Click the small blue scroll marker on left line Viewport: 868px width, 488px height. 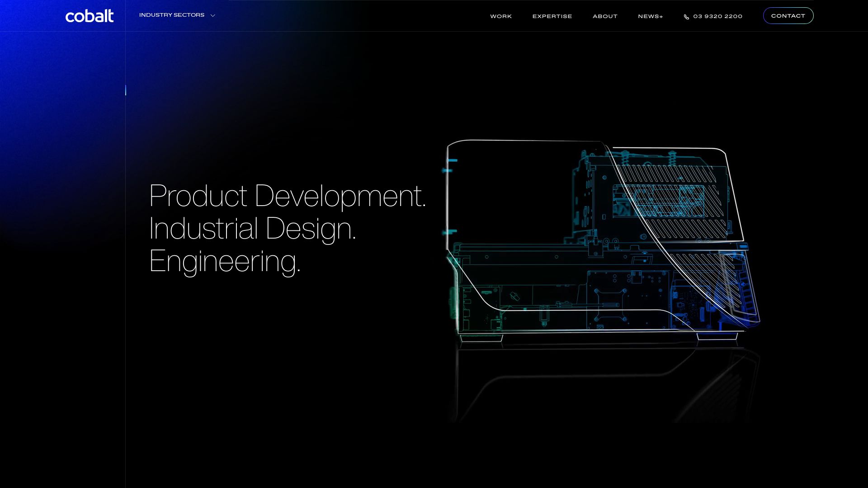126,90
